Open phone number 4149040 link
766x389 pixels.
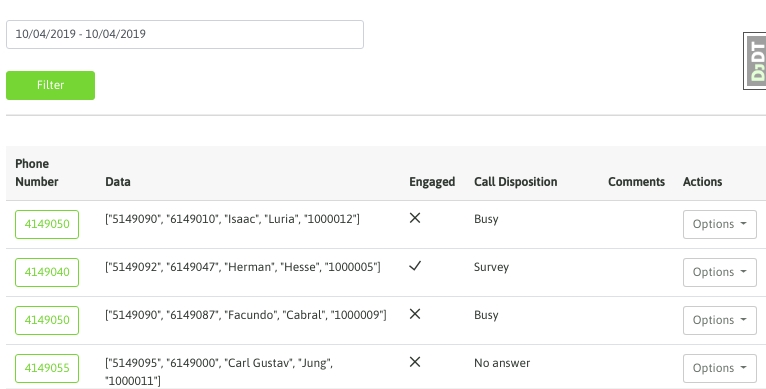pos(47,272)
